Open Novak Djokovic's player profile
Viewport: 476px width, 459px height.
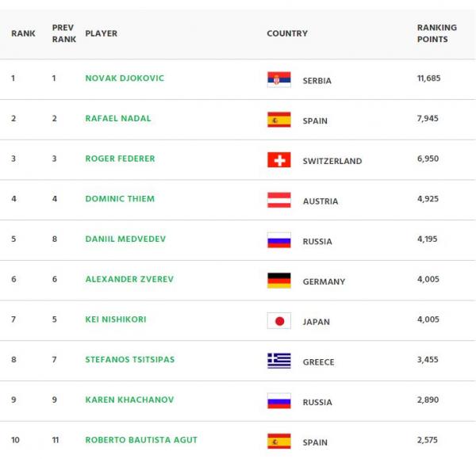[125, 78]
